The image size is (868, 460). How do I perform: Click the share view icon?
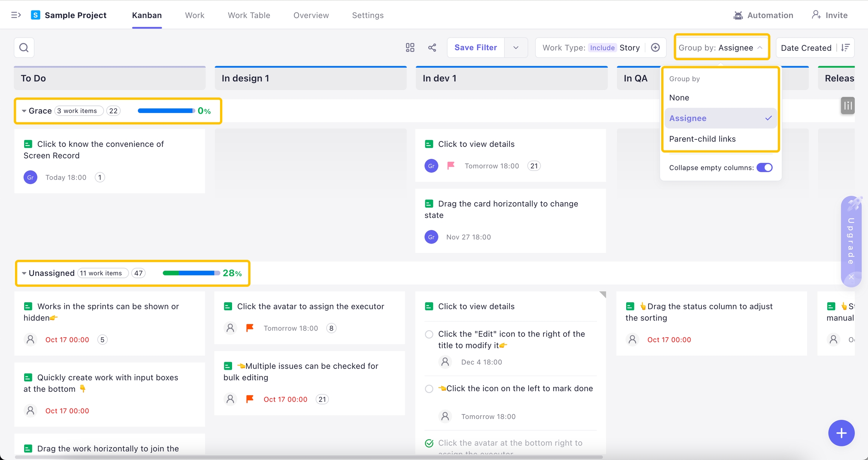(432, 48)
